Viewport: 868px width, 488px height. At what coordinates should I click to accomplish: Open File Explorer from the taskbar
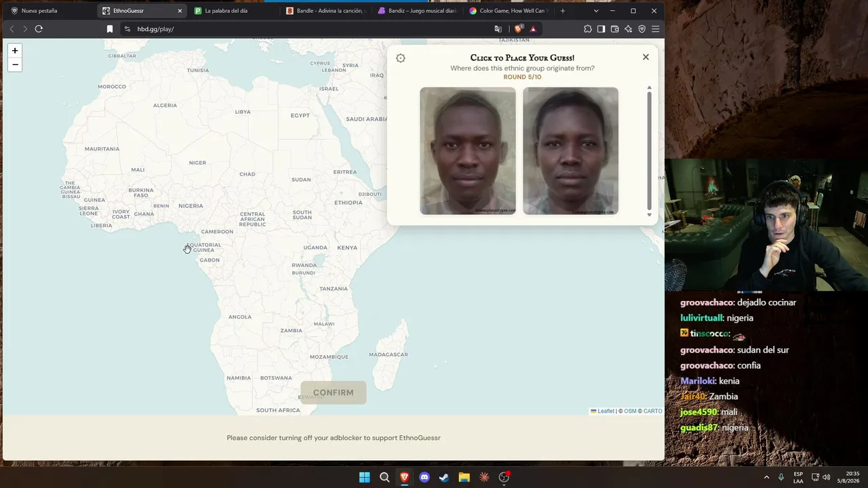tap(464, 477)
